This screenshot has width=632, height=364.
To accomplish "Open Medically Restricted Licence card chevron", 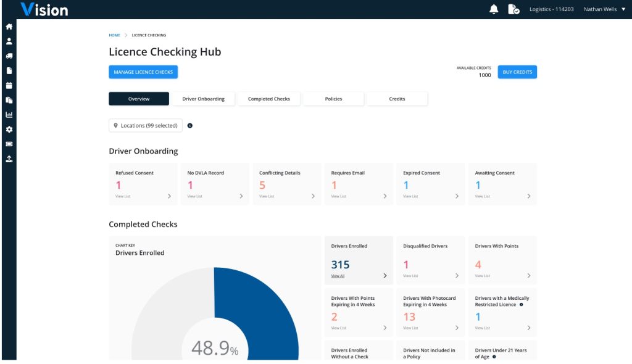I will (529, 328).
